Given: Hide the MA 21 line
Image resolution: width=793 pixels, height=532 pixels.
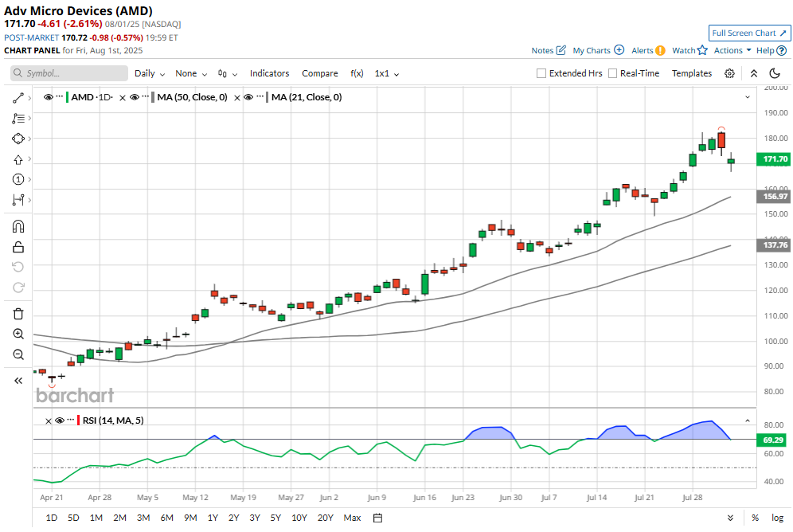Looking at the screenshot, I should click(x=248, y=97).
